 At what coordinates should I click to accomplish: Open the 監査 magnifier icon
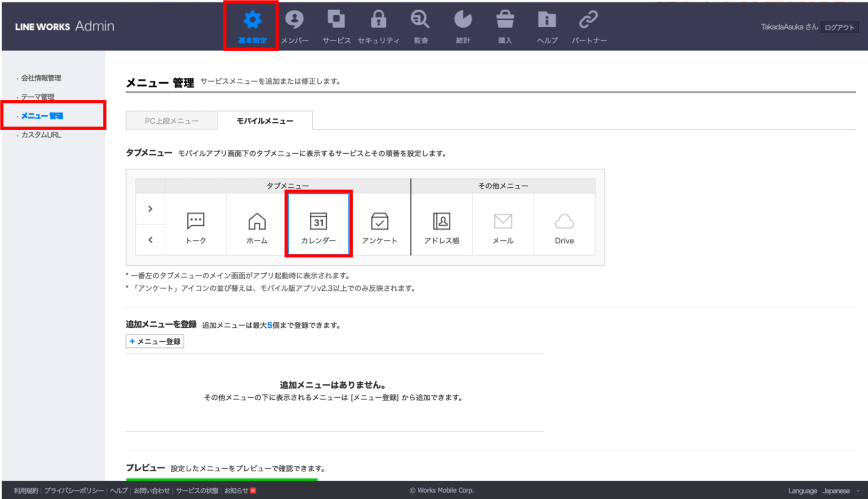(x=420, y=20)
